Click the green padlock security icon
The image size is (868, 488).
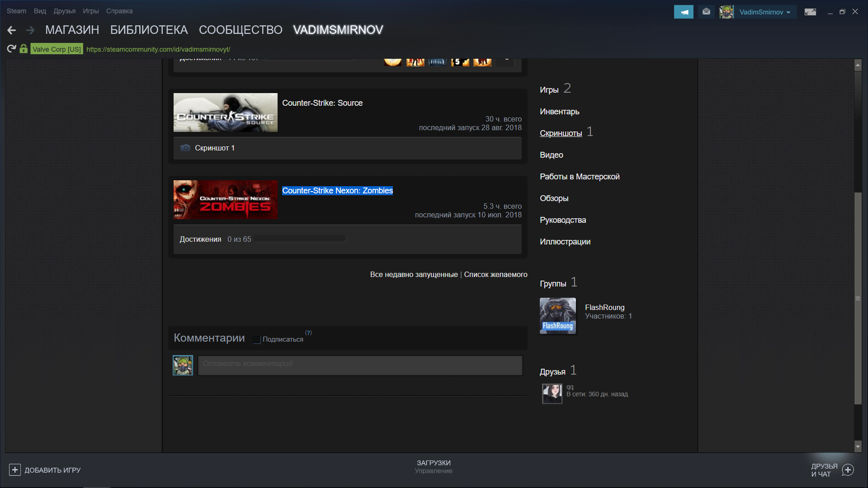point(24,49)
